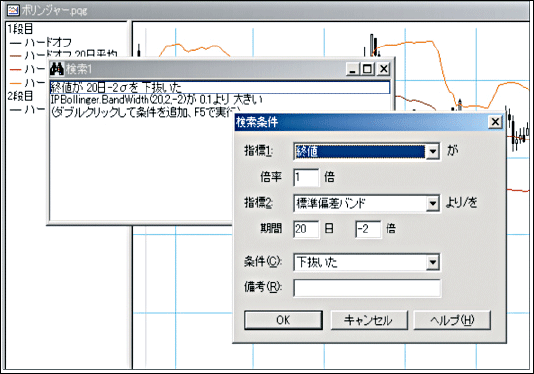Viewport: 534px width, 374px height.
Task: Click the 倍率 input field
Action: (x=306, y=177)
